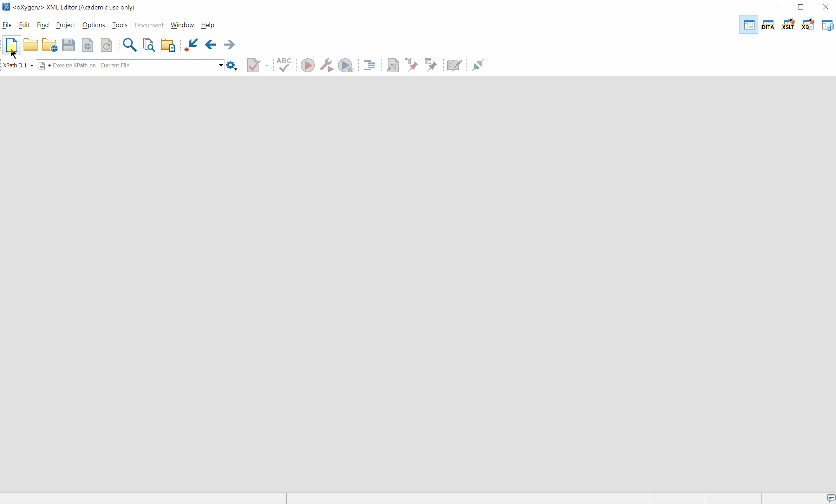Image resolution: width=836 pixels, height=504 pixels.
Task: Click the last pin icon on toolbar
Action: [478, 65]
